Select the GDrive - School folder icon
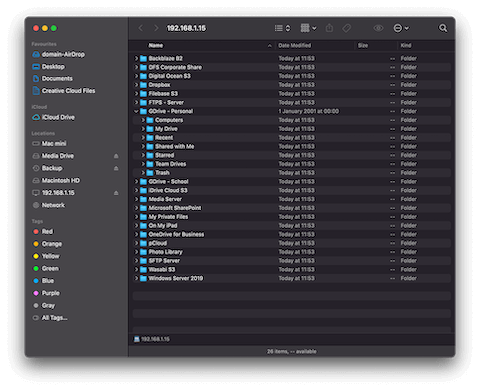The height and width of the screenshot is (390, 480). 143,182
